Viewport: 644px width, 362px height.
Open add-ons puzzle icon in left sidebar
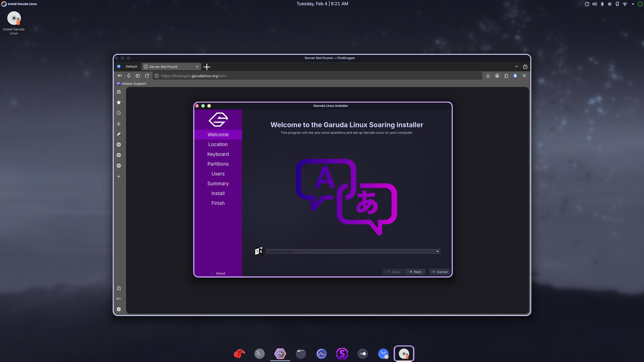119,288
